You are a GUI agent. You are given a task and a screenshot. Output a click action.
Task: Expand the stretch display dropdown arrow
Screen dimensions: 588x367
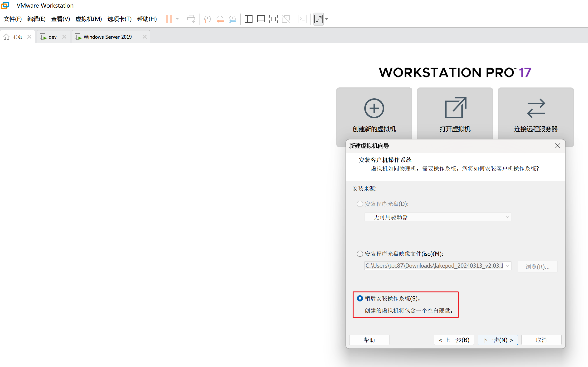[327, 19]
